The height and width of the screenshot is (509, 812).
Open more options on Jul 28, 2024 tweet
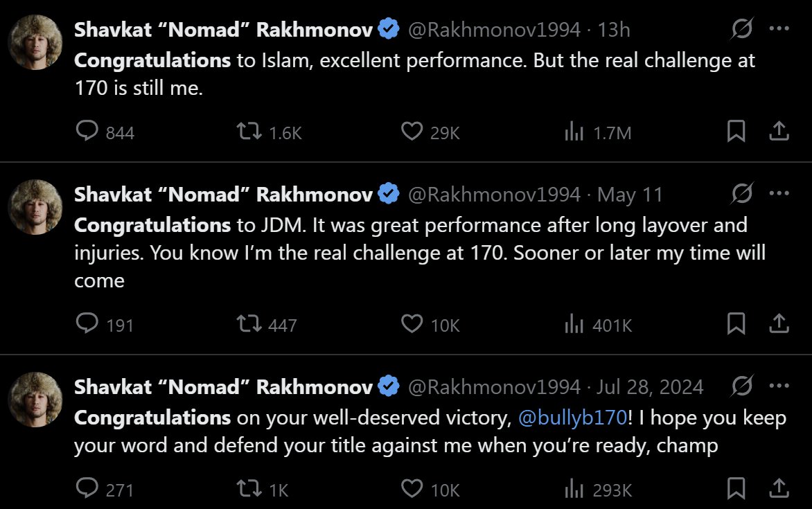pos(779,386)
